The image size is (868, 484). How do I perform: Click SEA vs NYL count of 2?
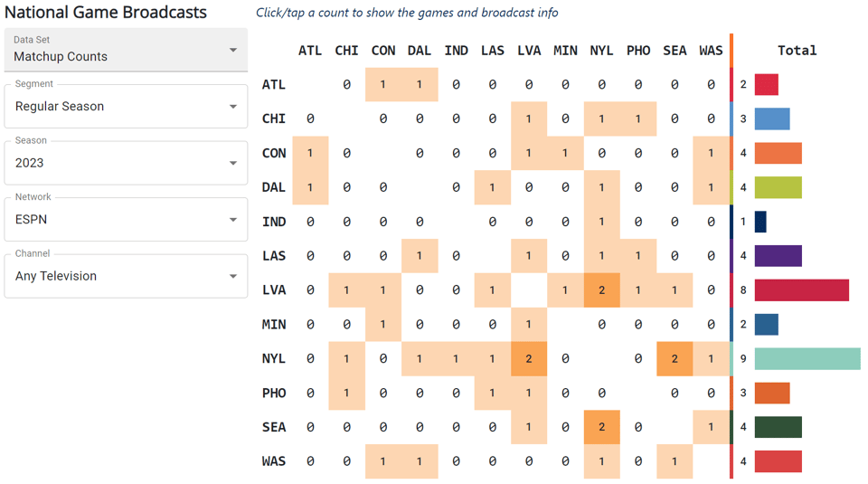[x=601, y=427]
